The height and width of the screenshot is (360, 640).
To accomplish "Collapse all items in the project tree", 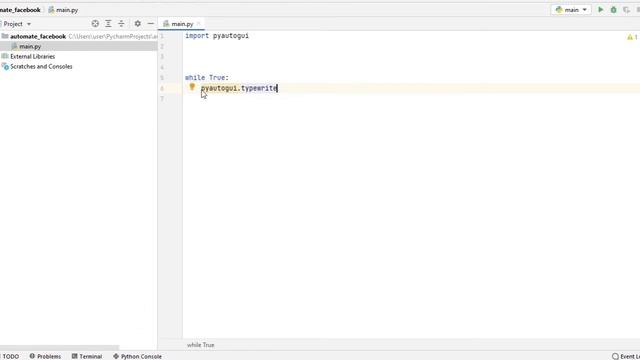I will tap(121, 24).
